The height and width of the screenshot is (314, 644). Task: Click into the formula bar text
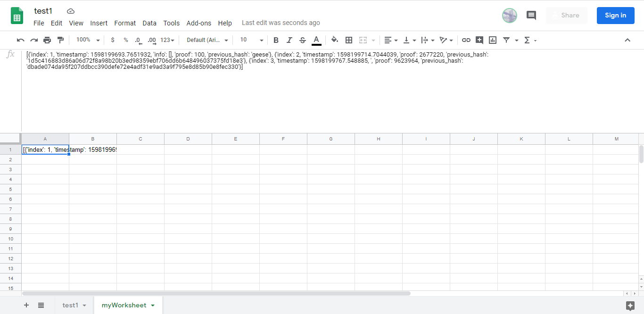pyautogui.click(x=257, y=61)
